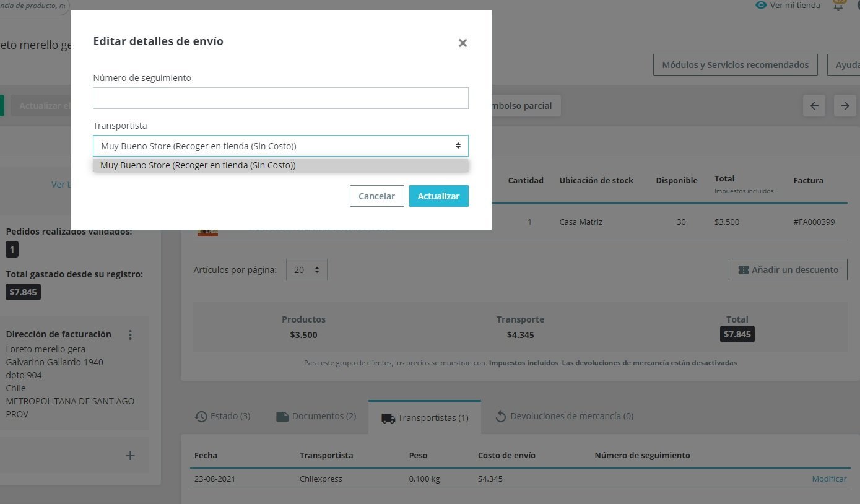Click the Cantidad column header
This screenshot has height=504, width=860.
526,180
